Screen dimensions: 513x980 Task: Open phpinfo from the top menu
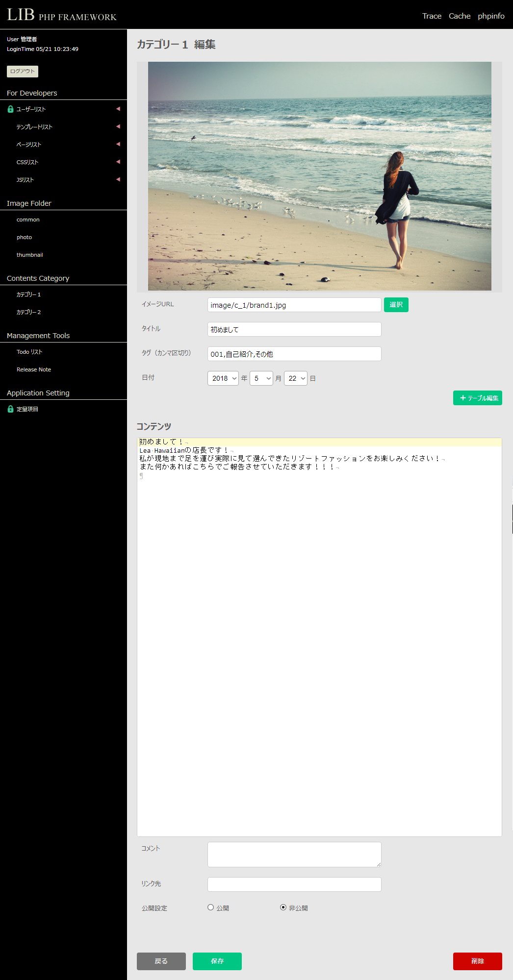(x=491, y=16)
